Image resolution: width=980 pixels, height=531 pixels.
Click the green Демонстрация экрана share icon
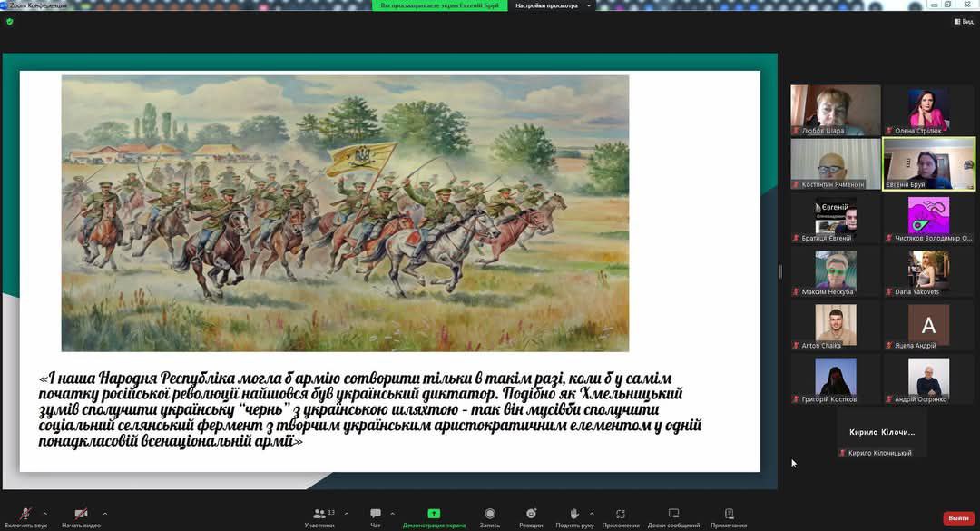pos(434,514)
